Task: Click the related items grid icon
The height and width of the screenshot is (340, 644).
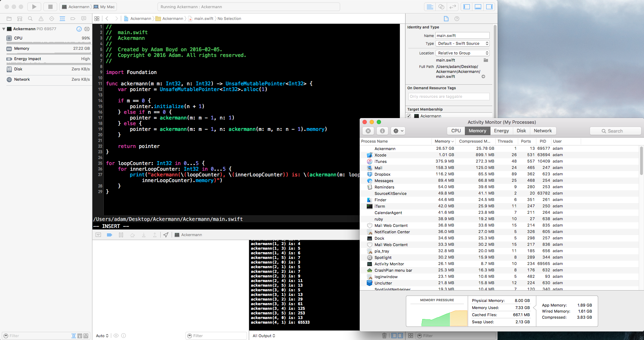Action: tap(97, 18)
